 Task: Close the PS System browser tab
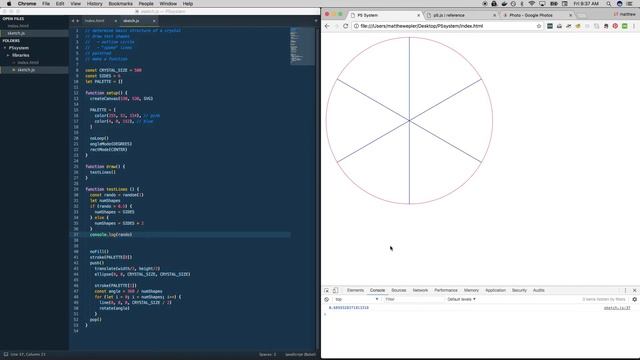point(418,15)
